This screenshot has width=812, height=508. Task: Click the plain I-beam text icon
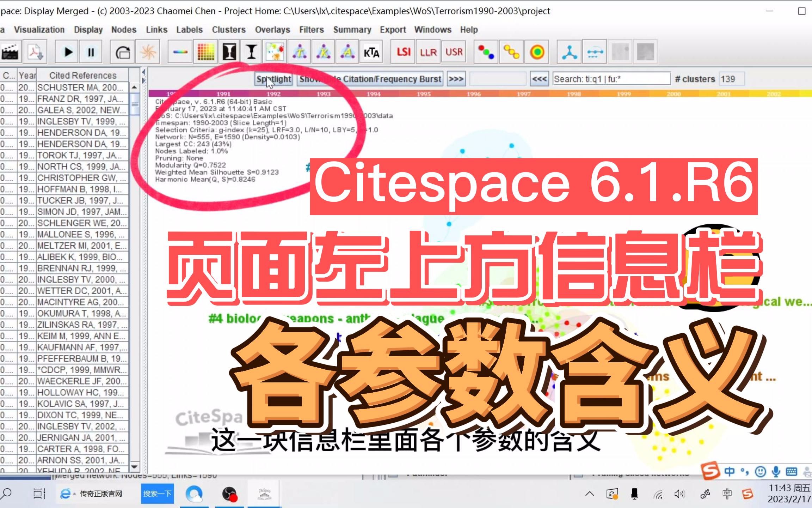pos(251,52)
